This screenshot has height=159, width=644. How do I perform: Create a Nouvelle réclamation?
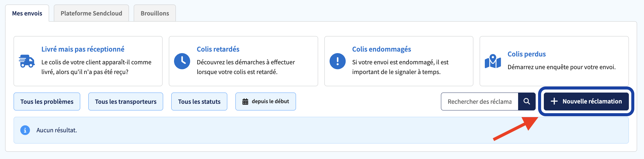586,101
